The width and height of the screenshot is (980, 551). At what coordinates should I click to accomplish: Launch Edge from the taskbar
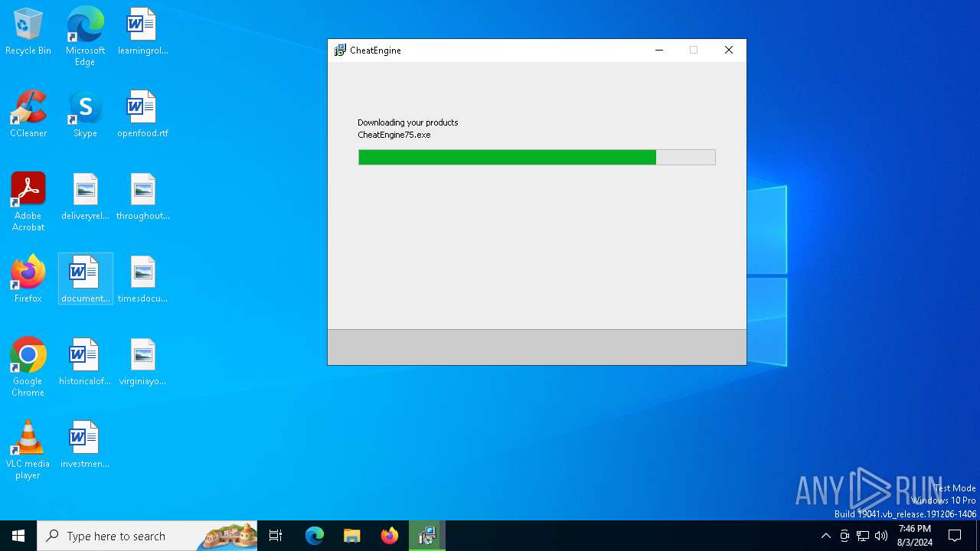tap(315, 536)
